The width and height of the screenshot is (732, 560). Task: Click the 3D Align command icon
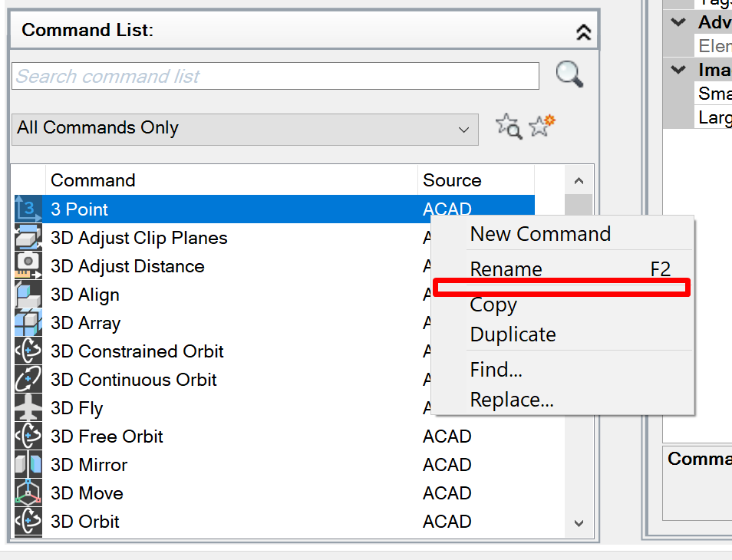pos(28,295)
